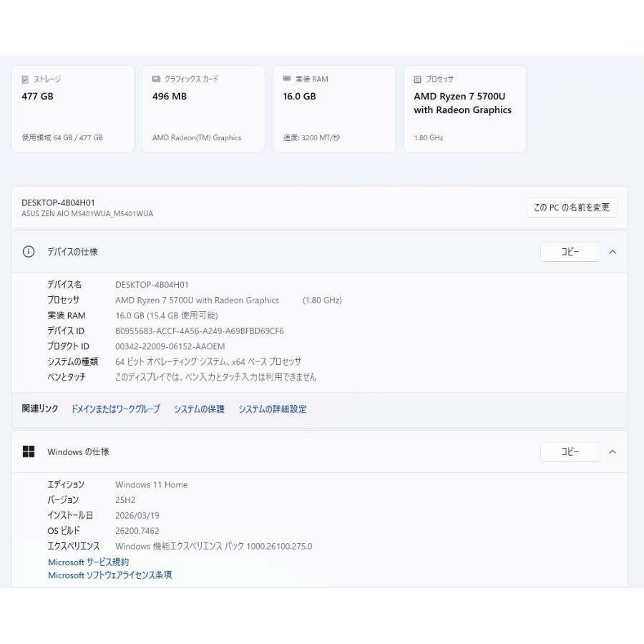Open the Microsoft Services Agreement link

coord(88,562)
